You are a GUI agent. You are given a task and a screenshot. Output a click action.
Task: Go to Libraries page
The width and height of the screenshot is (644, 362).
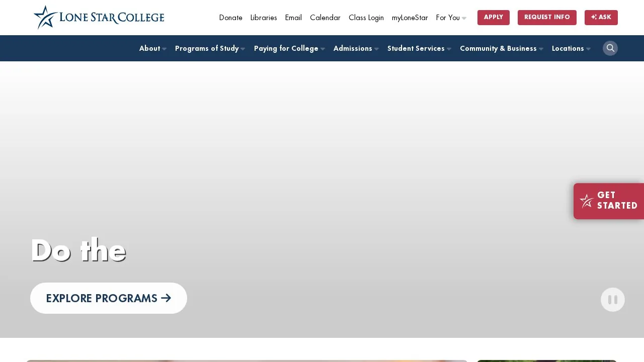[264, 18]
